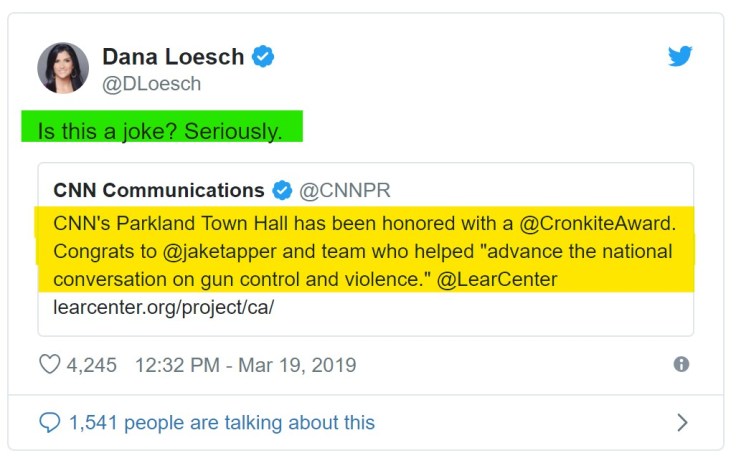
Task: Click the blue speech bubble reply icon
Action: tap(49, 423)
